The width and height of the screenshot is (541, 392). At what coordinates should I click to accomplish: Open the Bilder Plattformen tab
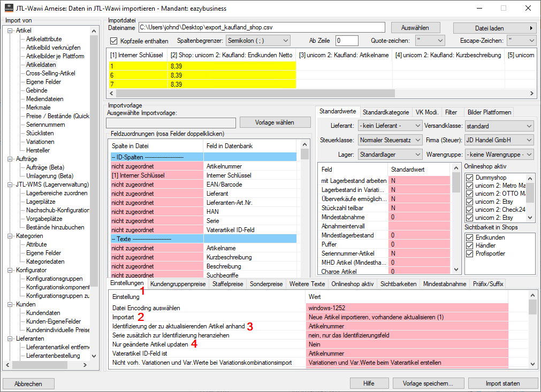pos(489,112)
